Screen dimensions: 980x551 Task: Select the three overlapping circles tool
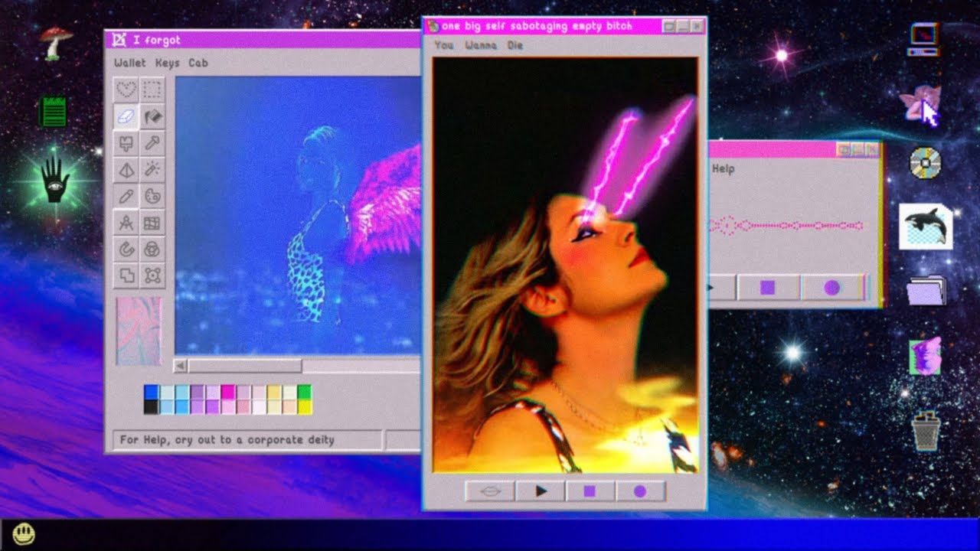[x=152, y=249]
